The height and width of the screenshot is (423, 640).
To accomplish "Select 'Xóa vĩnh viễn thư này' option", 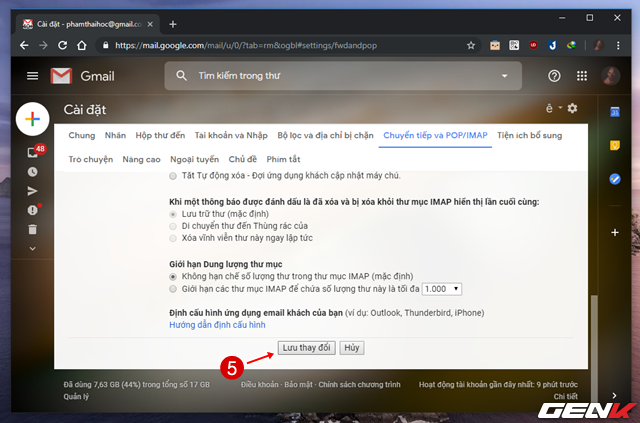I will tap(174, 240).
